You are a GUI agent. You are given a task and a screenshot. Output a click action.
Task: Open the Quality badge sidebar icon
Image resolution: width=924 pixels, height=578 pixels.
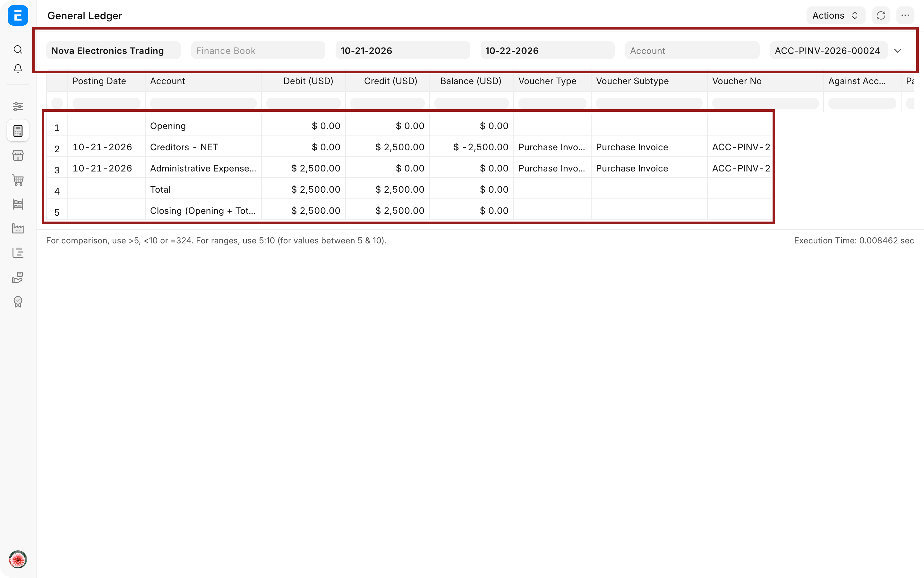(x=18, y=302)
